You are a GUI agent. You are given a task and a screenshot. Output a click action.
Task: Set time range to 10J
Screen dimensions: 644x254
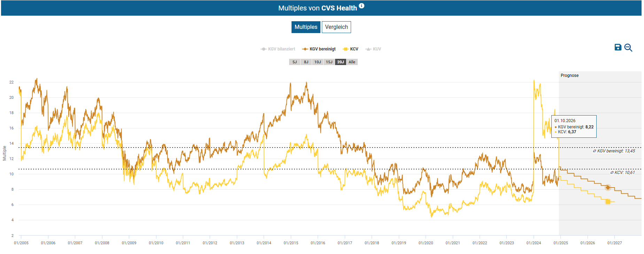318,62
